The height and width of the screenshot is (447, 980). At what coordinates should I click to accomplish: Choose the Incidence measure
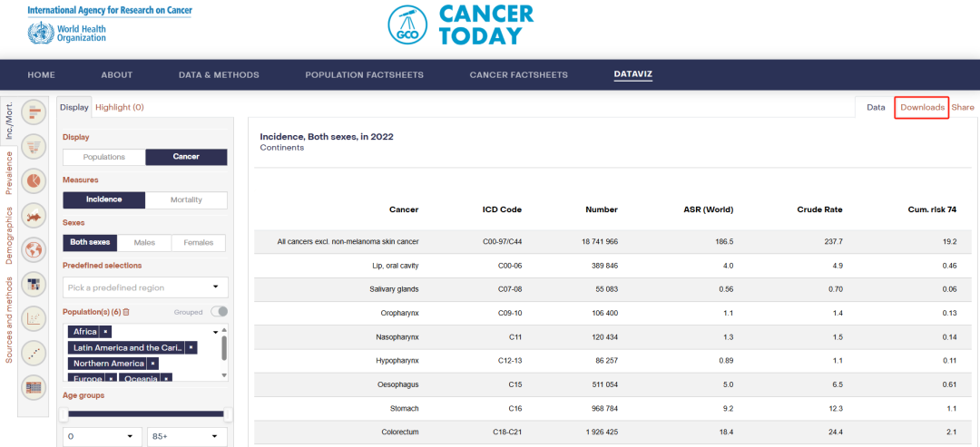pos(104,199)
